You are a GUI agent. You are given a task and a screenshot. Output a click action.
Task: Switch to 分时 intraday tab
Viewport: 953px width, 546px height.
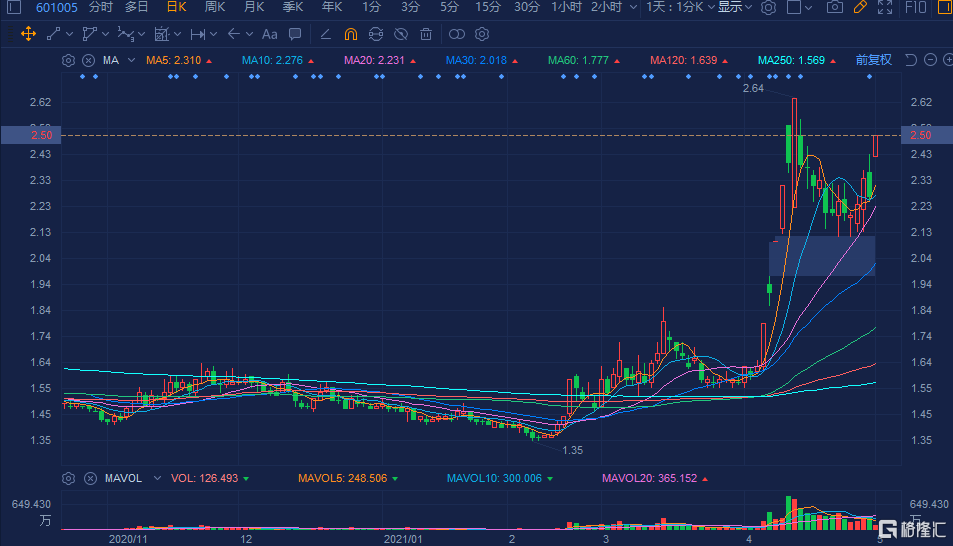100,7
